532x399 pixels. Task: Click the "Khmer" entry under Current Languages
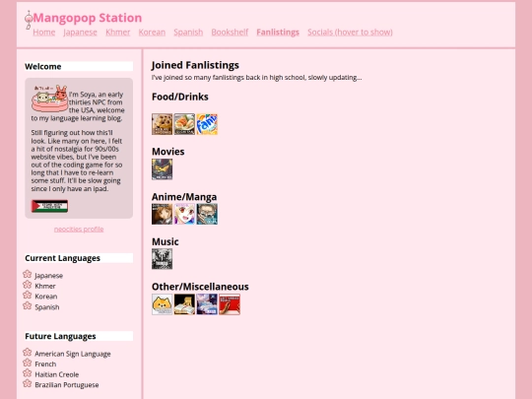tap(45, 286)
